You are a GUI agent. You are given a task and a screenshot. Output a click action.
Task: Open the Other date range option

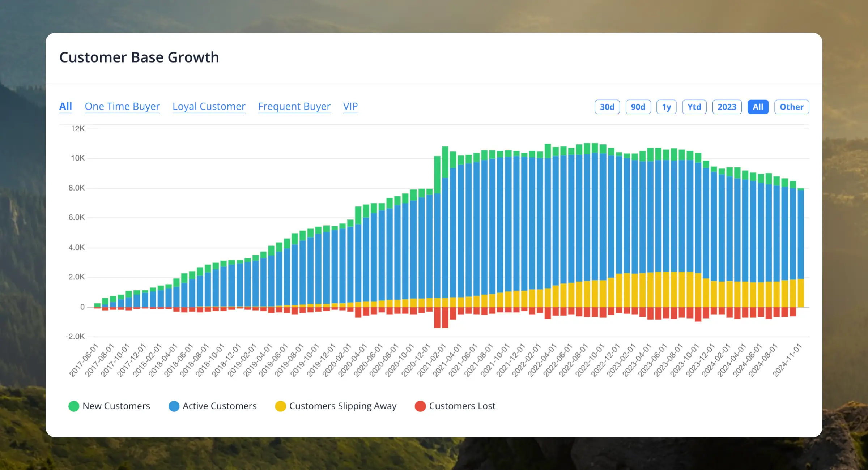792,107
